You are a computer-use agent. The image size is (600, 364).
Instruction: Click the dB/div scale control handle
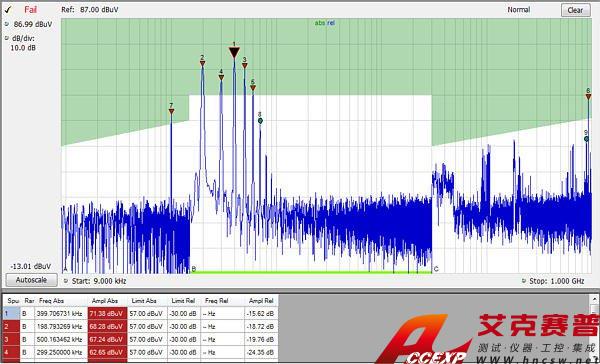point(7,38)
